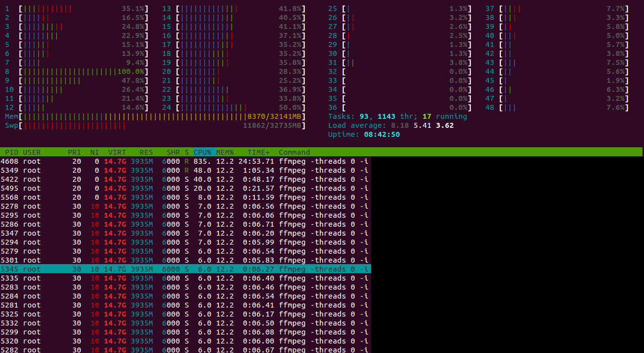Highlight the process row with PID 5422
This screenshot has width=644, height=353.
click(x=185, y=179)
